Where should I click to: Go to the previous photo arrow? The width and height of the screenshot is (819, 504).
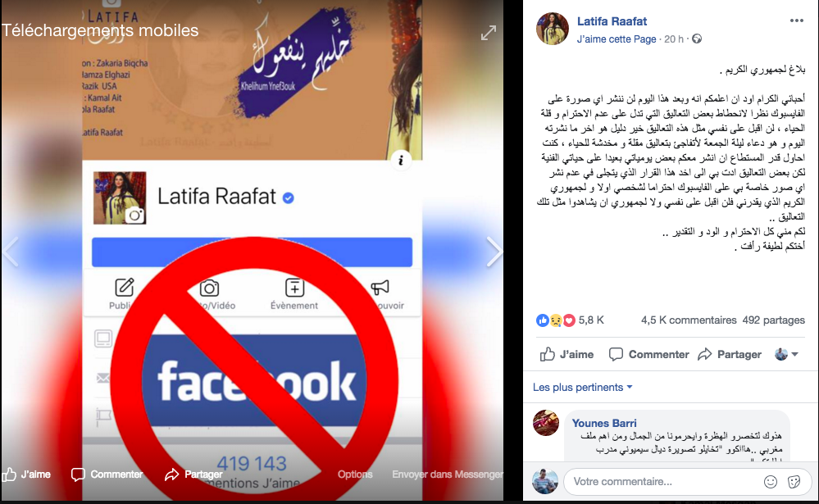click(11, 252)
